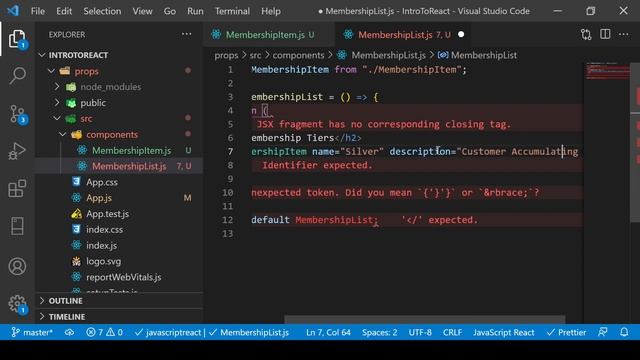The width and height of the screenshot is (640, 360).
Task: Open the Terminal menu
Action: pos(232,11)
